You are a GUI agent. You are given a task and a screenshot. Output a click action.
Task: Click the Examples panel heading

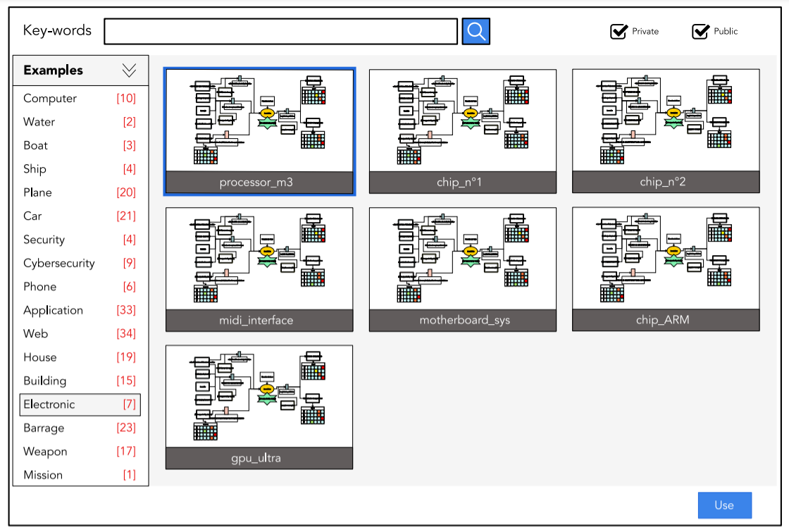(54, 70)
